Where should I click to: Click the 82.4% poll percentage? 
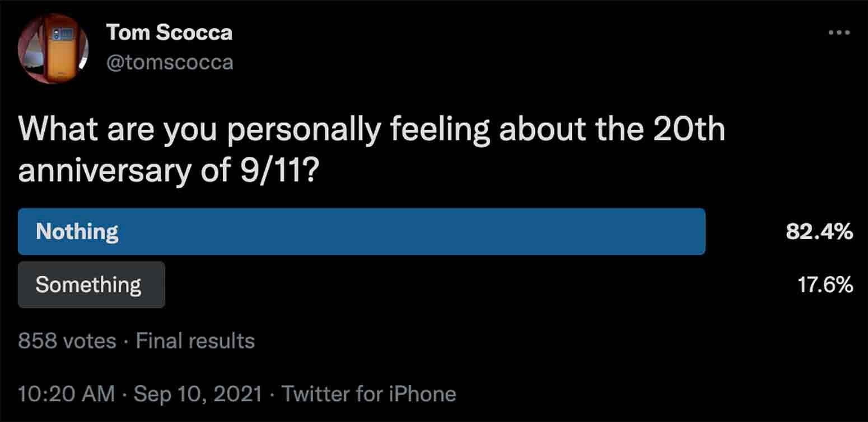(x=819, y=232)
